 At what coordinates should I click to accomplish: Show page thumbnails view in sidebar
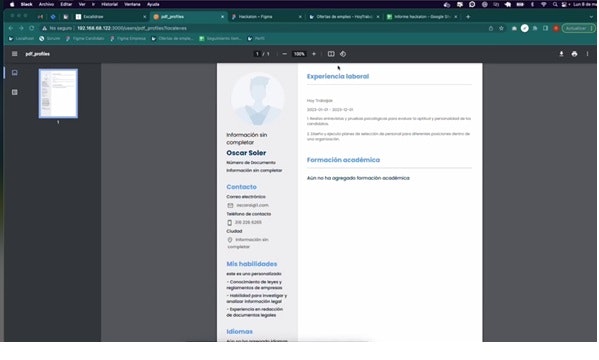pos(15,73)
